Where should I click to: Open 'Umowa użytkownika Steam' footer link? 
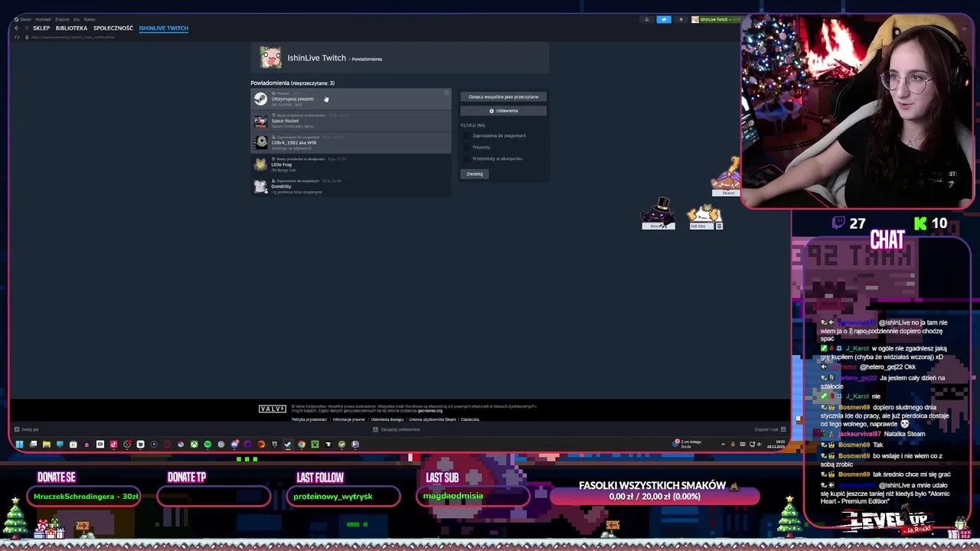(433, 419)
